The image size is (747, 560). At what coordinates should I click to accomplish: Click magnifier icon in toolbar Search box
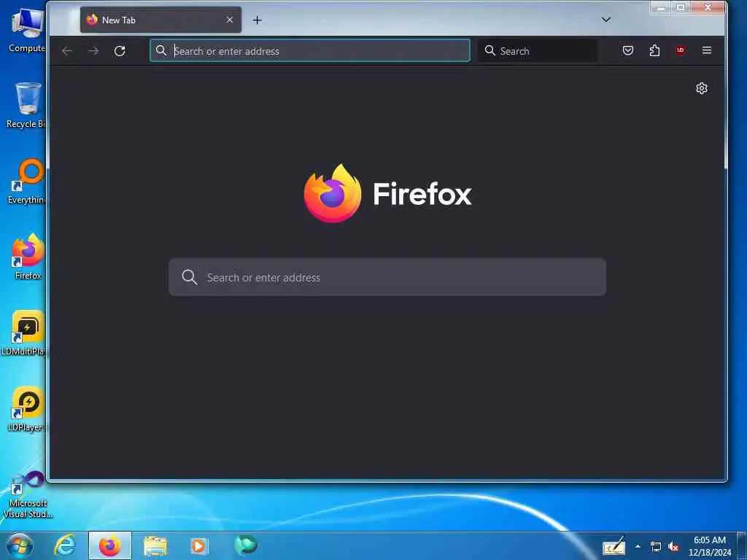(x=489, y=50)
